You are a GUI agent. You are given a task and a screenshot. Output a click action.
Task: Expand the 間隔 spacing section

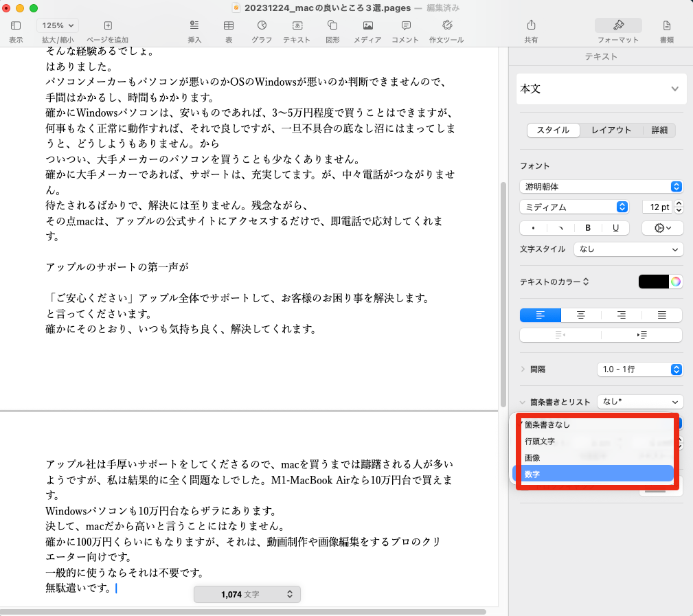pos(523,369)
